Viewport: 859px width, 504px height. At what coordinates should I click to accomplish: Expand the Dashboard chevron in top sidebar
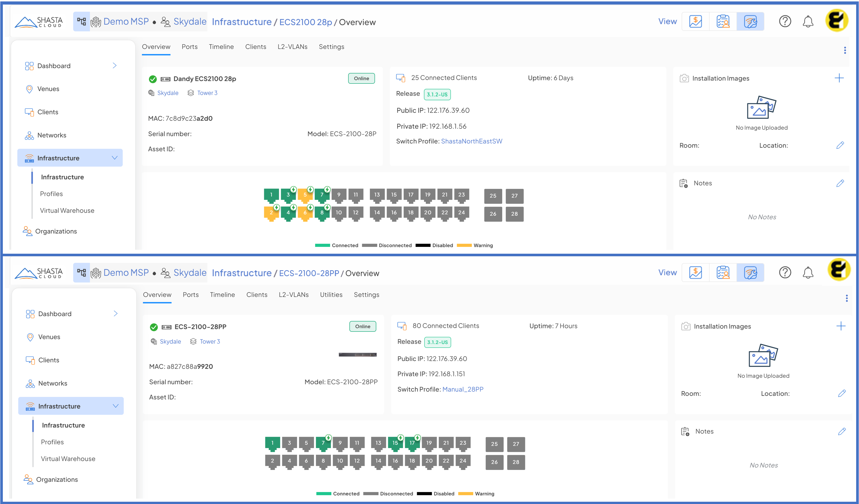(x=114, y=65)
